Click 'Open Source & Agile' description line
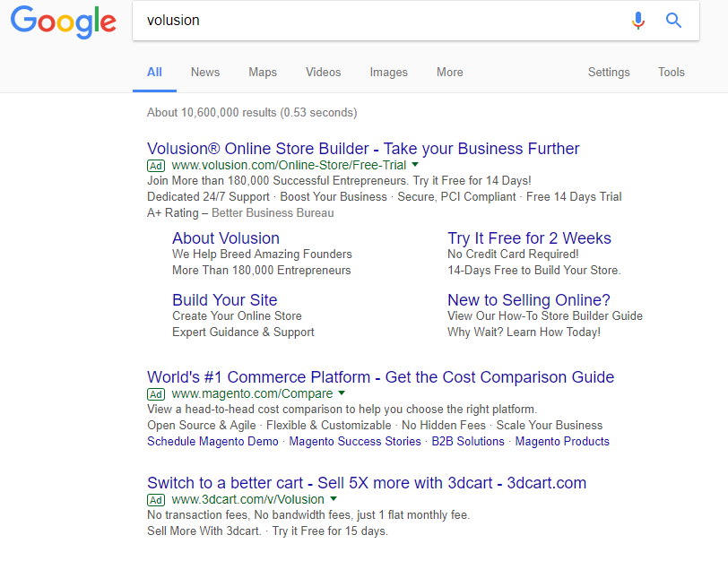This screenshot has width=728, height=561. tap(375, 425)
